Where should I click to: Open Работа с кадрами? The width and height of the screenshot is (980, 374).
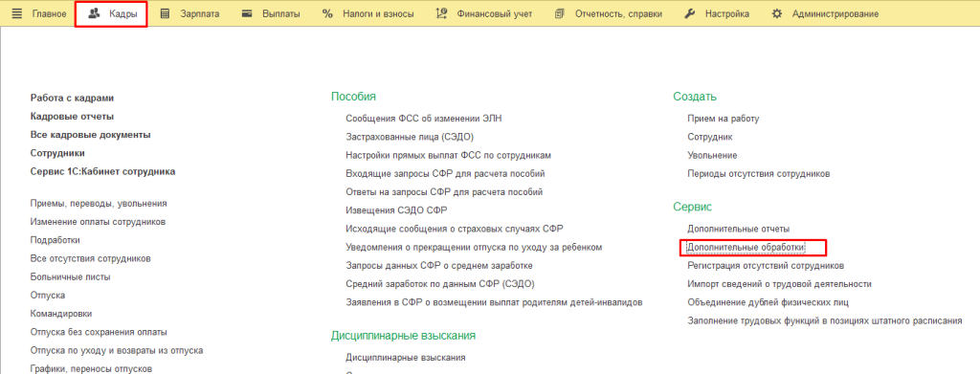pos(72,98)
